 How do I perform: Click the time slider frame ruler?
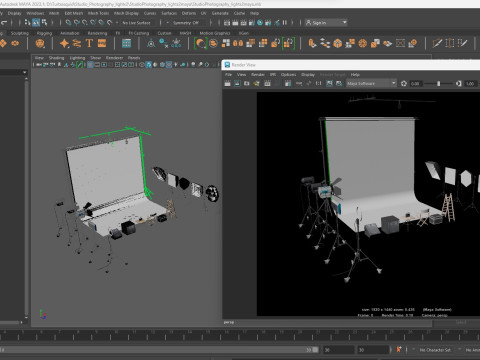coord(240,335)
